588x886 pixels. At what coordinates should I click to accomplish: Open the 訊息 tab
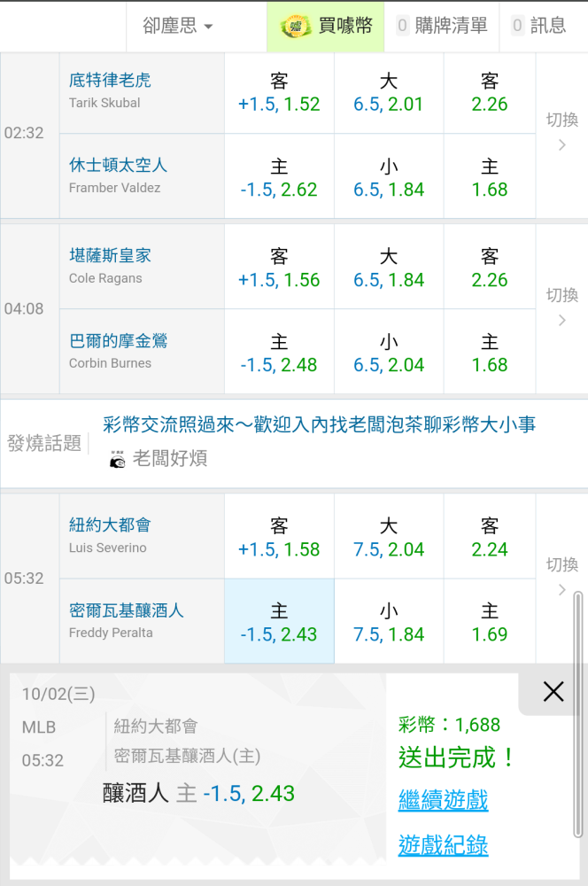[538, 27]
